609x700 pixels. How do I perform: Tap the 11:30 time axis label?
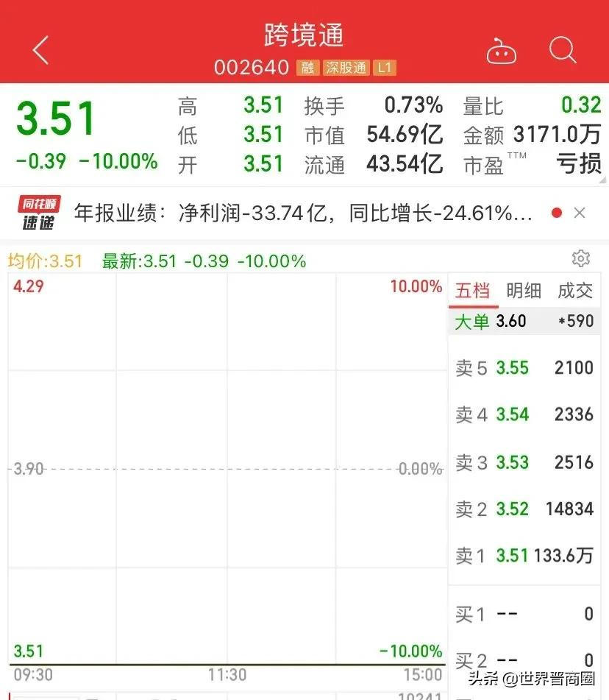(227, 674)
